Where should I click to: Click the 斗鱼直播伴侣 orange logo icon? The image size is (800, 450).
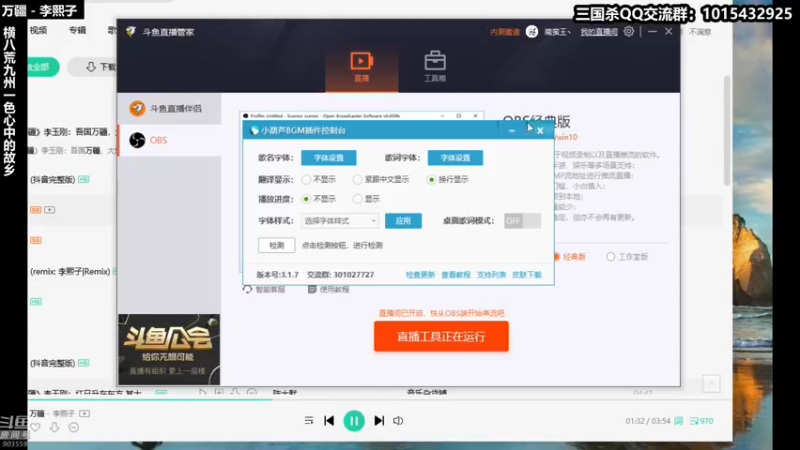click(x=137, y=108)
